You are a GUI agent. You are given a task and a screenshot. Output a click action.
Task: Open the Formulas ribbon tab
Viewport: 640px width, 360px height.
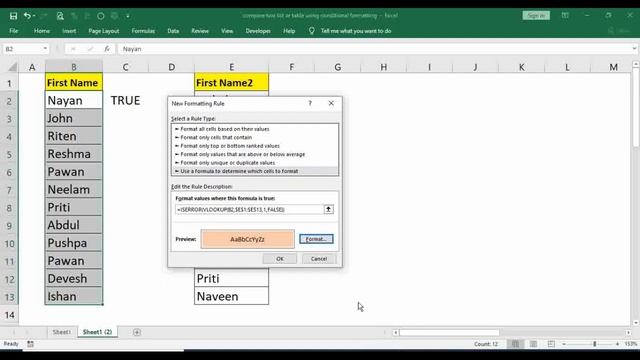pos(143,31)
